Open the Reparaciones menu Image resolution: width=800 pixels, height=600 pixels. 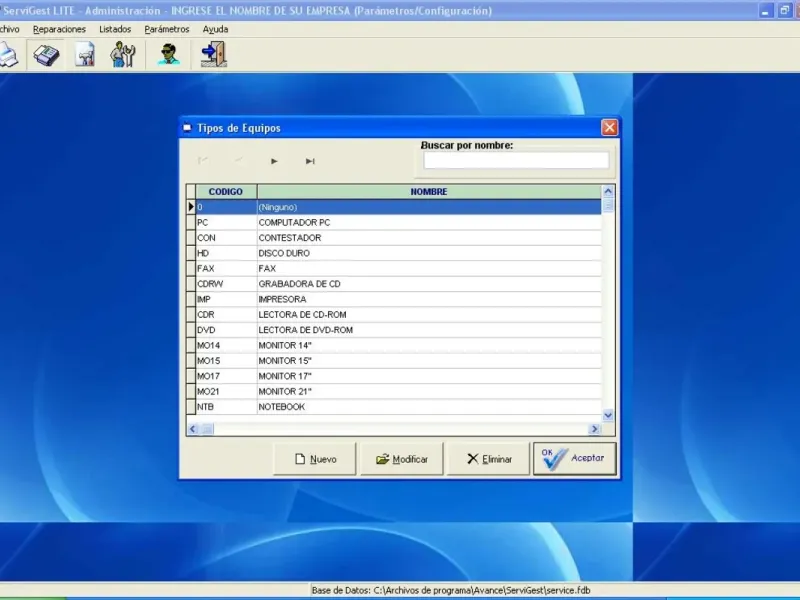pyautogui.click(x=59, y=29)
